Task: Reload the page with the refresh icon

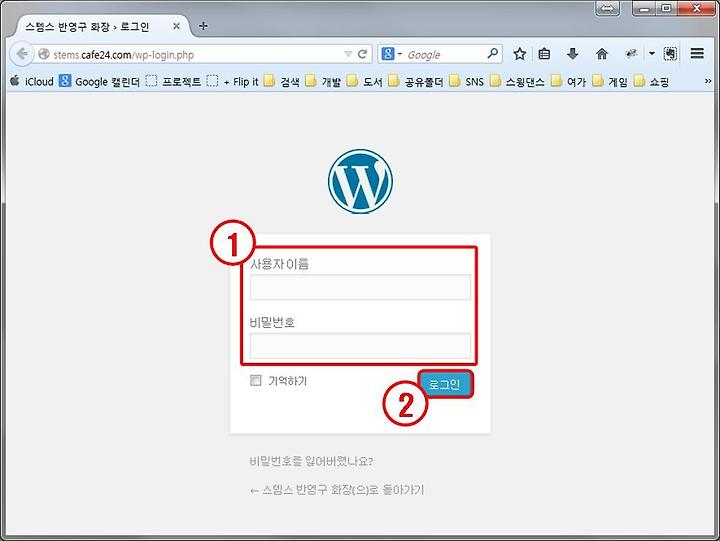Action: (x=362, y=54)
